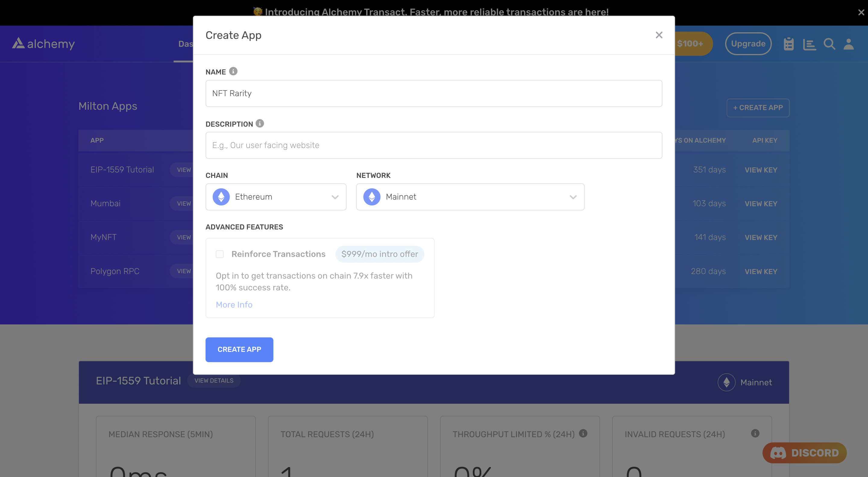Open the calendar clipboard icon in the header
868x477 pixels.
pyautogui.click(x=788, y=44)
